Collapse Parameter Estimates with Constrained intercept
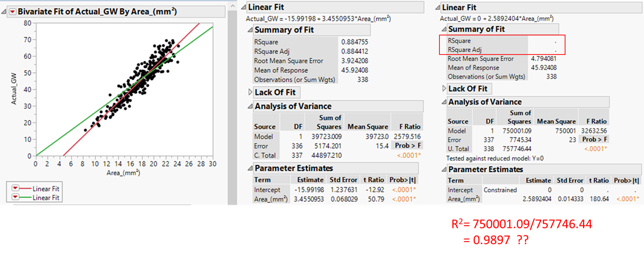 [x=444, y=170]
